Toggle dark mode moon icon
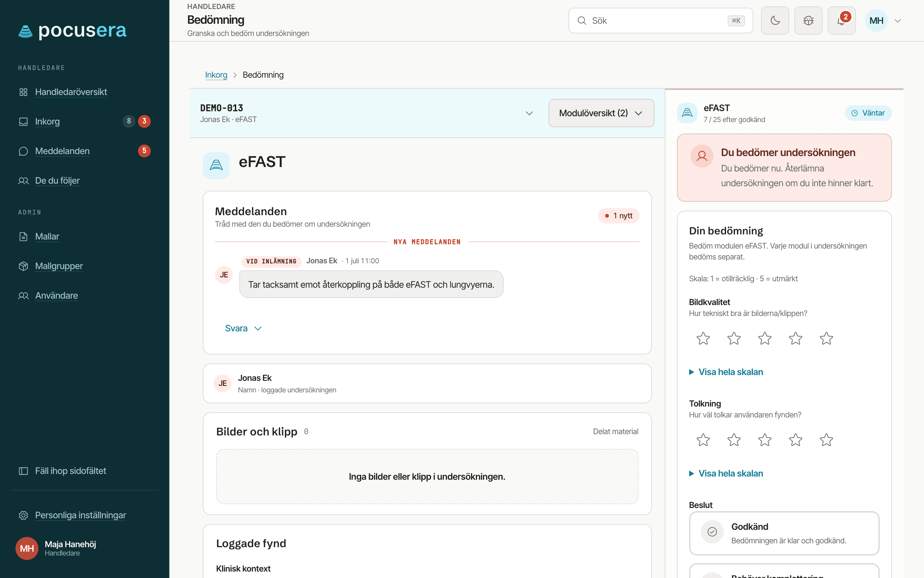 click(x=775, y=21)
